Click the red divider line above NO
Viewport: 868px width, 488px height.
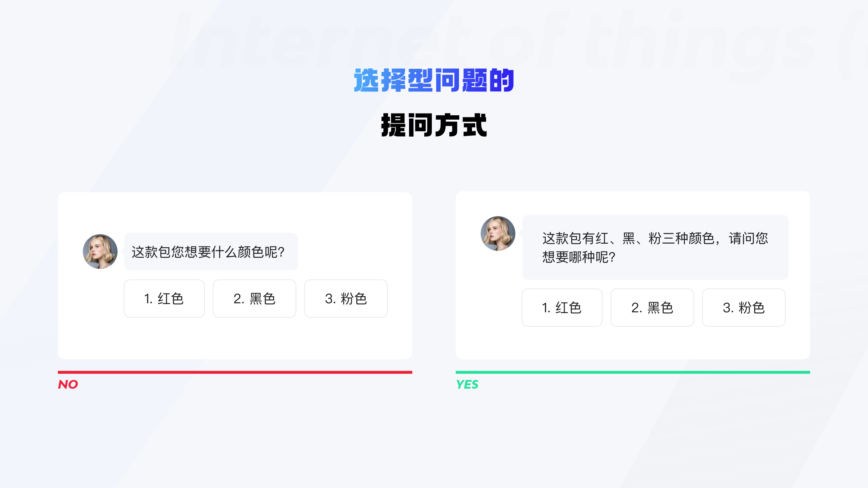point(235,372)
